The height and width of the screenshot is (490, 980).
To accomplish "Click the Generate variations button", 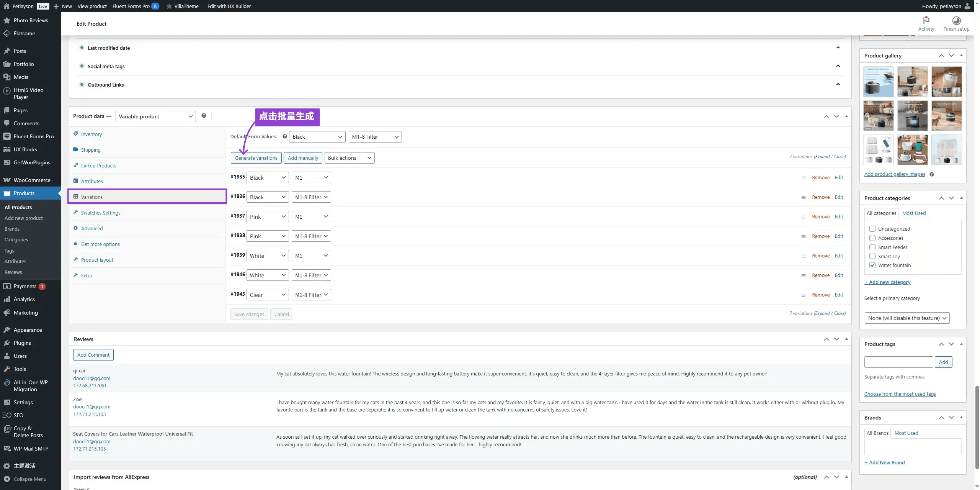I will 256,158.
